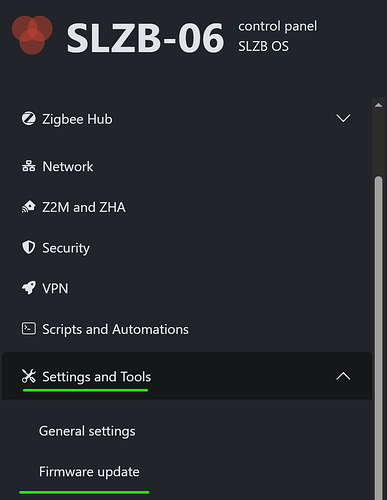Screen dimensions: 387x500
Task: Open General settings submenu item
Action: [87, 431]
